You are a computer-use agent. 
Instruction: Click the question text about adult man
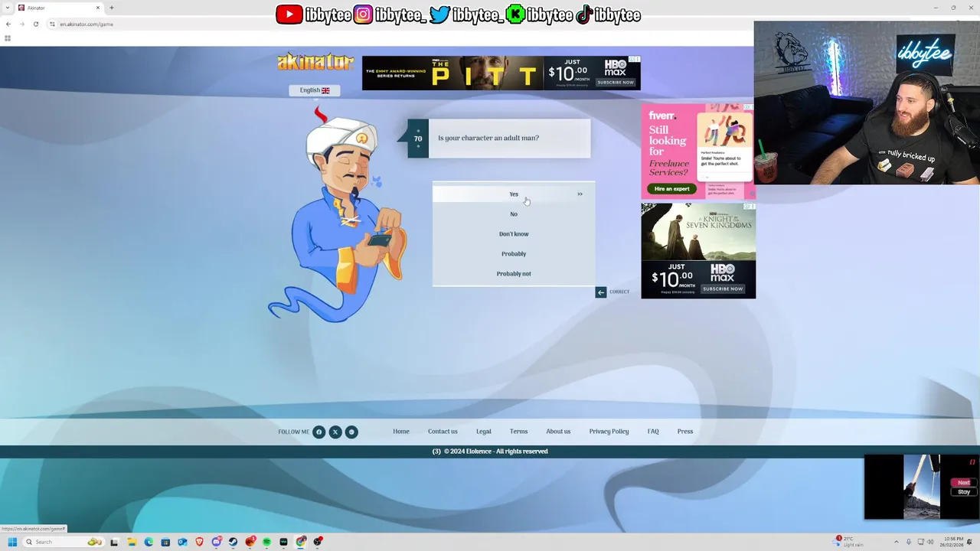click(488, 138)
